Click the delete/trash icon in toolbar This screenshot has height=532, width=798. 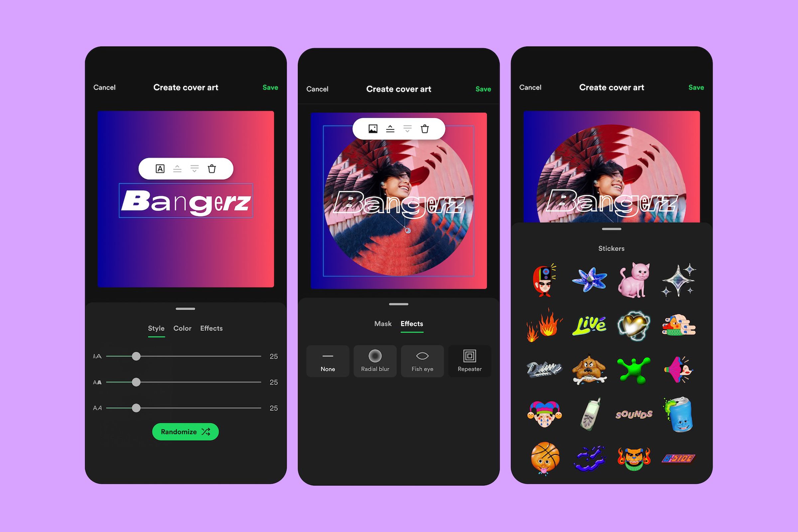tap(215, 169)
